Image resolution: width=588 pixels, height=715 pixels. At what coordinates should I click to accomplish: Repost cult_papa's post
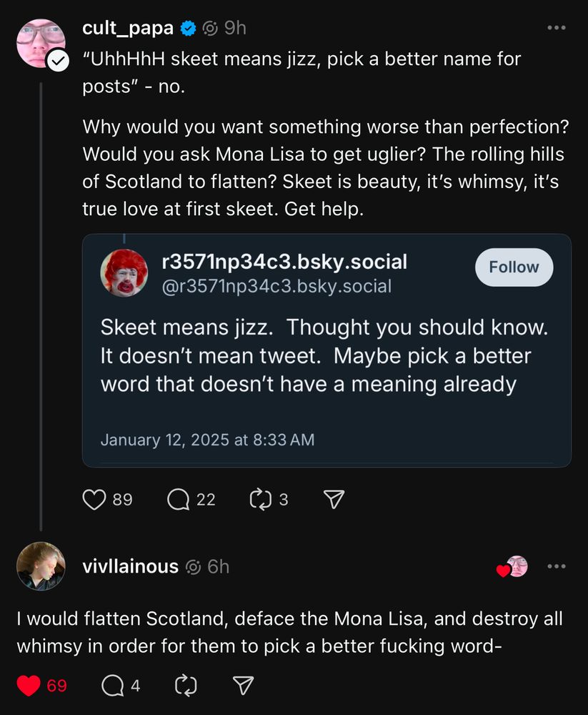pyautogui.click(x=259, y=499)
